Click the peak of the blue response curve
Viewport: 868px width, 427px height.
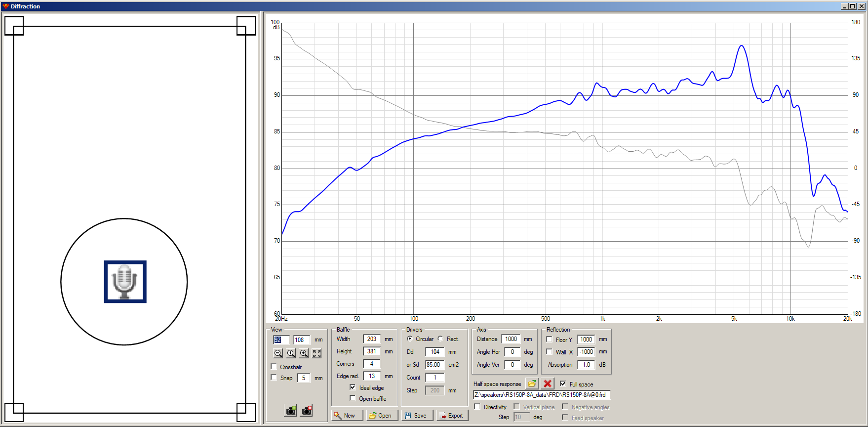[741, 45]
